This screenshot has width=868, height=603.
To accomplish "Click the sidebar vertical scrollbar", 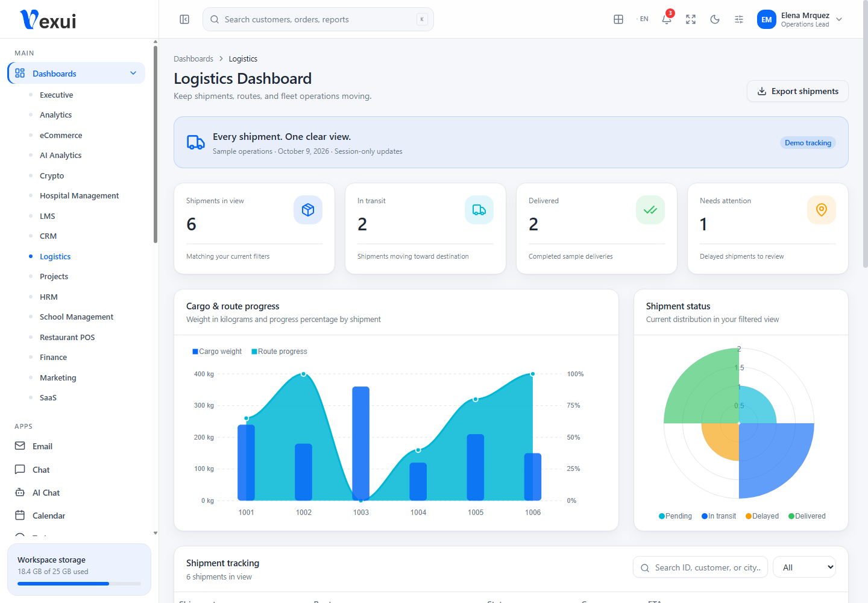I will (156, 145).
